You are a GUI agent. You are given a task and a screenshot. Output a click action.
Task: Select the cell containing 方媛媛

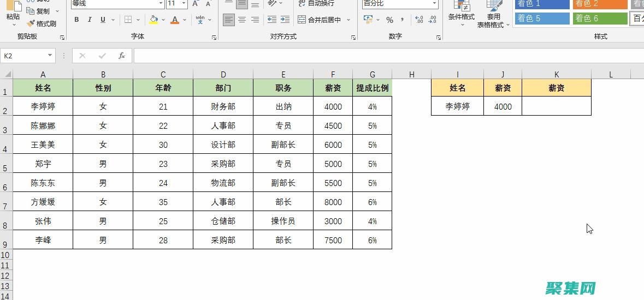point(43,202)
